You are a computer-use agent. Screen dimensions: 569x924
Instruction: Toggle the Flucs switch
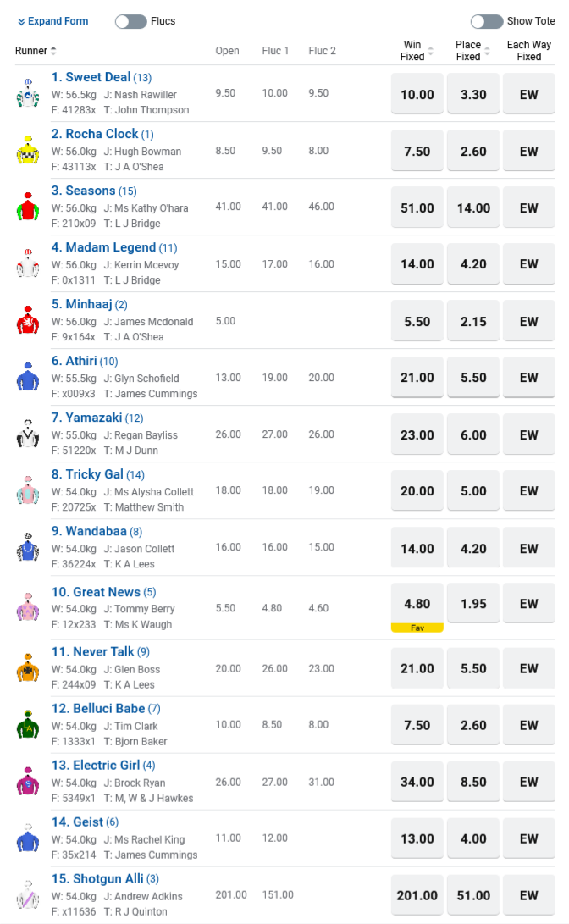tap(131, 21)
